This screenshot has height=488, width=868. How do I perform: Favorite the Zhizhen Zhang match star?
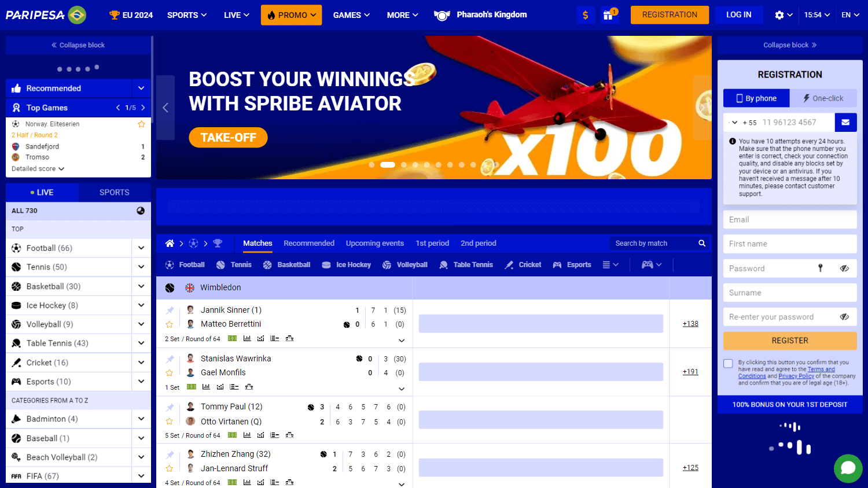click(170, 469)
